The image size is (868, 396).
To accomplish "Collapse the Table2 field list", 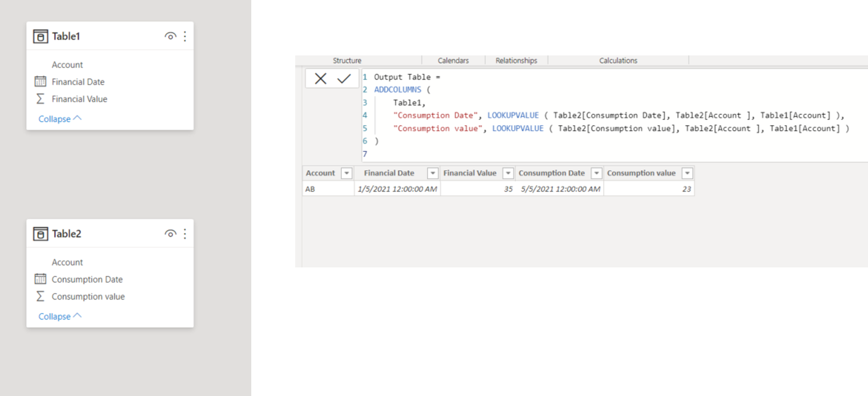I will pos(60,317).
